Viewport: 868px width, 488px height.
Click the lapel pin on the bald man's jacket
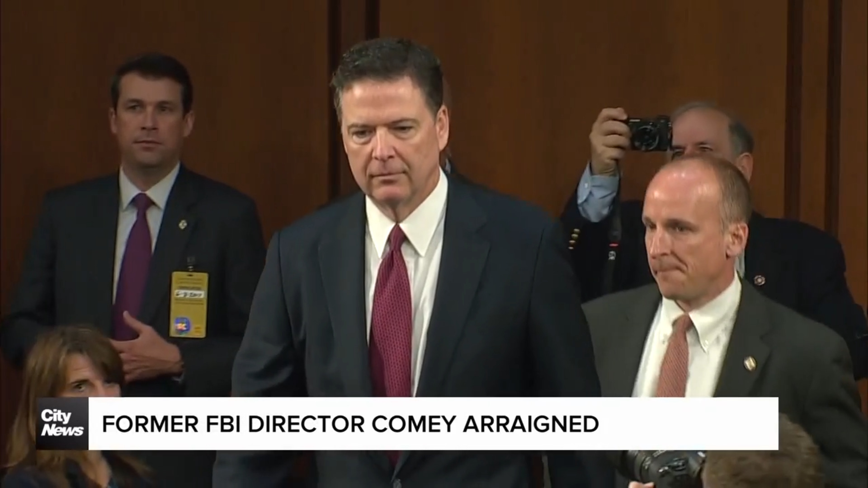pyautogui.click(x=749, y=362)
